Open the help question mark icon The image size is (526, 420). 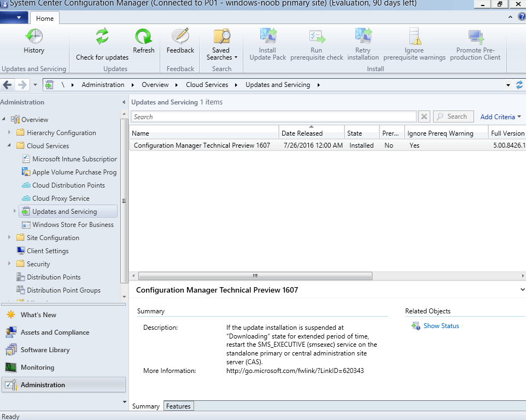point(522,16)
